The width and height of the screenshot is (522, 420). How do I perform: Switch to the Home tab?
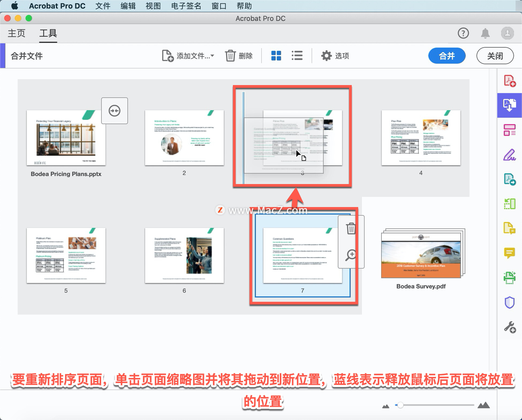tap(16, 33)
